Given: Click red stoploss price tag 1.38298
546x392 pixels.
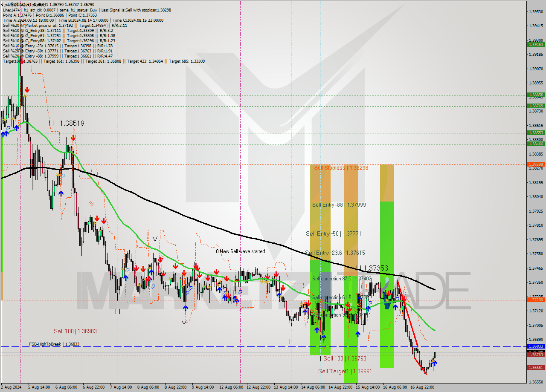Looking at the screenshot, I should (x=536, y=164).
